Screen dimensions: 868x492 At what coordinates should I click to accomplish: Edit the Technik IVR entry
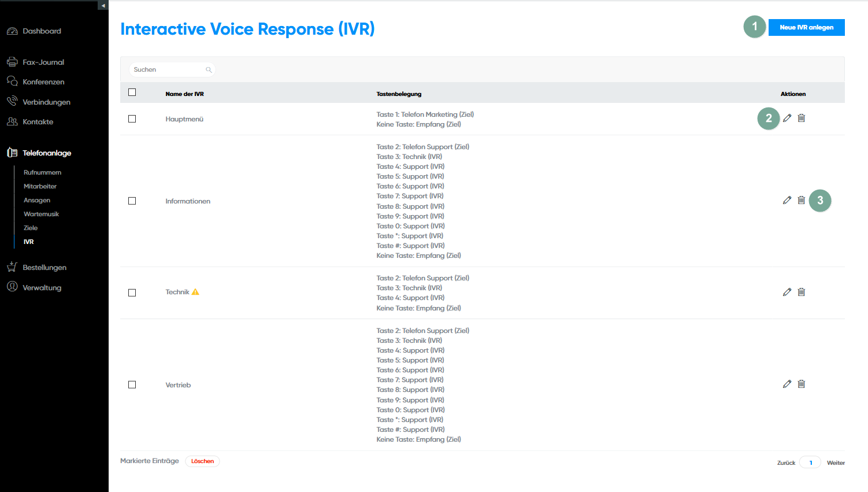787,292
